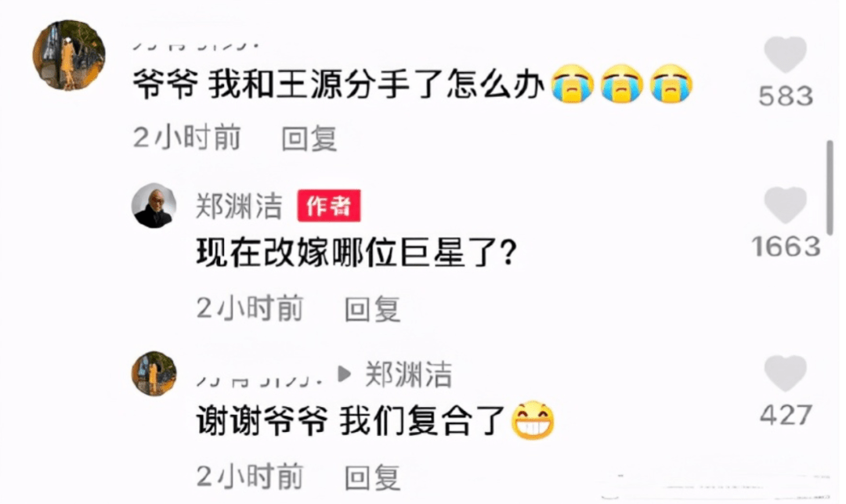The image size is (846, 504).
Task: Reply to the 爷爷 我和王源分手了 comment
Action: 309,139
